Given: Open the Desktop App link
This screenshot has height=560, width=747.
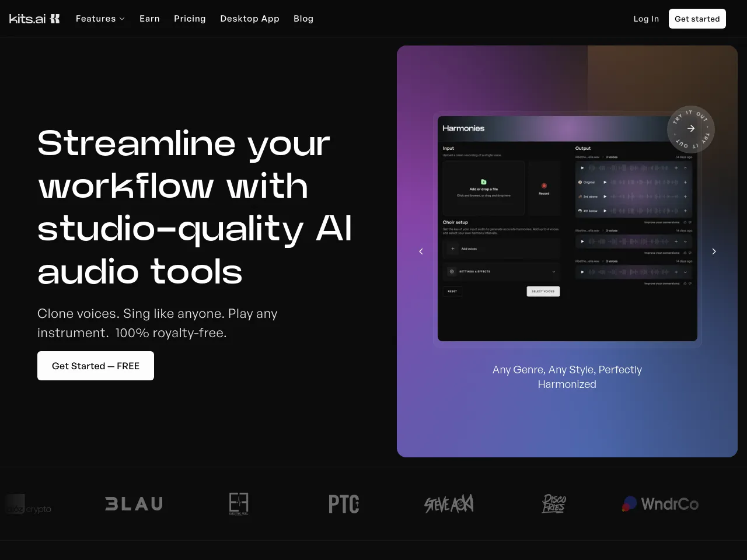Looking at the screenshot, I should pyautogui.click(x=250, y=19).
